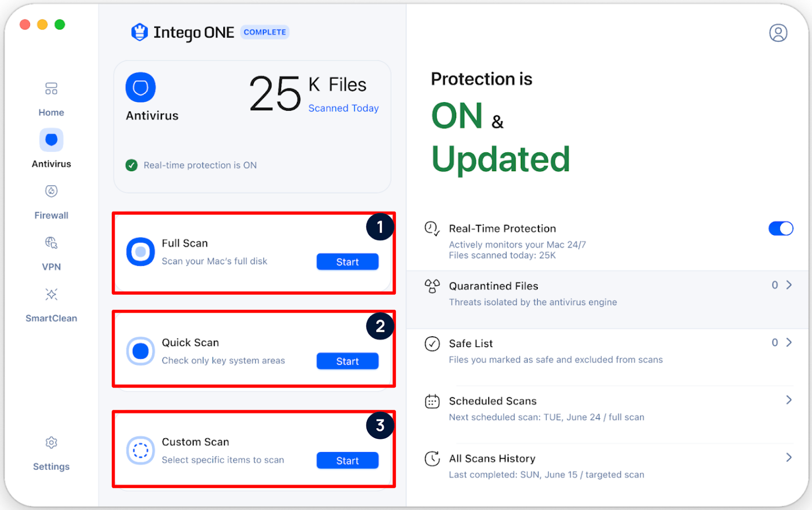Click the Scheduled Scans calendar icon

tap(432, 401)
